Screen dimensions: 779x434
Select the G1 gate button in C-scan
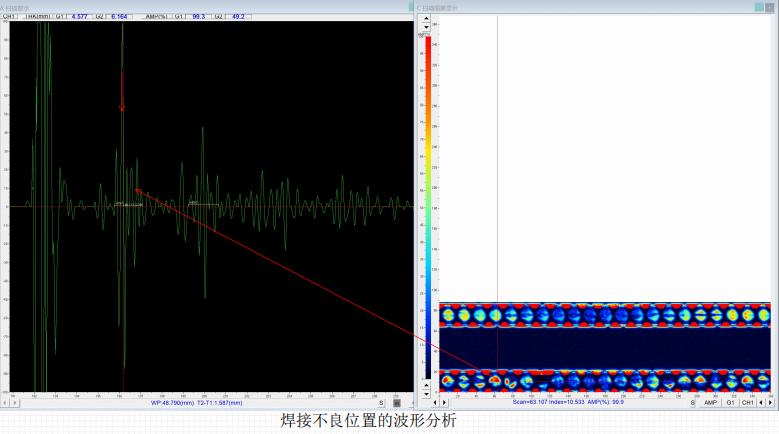(730, 402)
